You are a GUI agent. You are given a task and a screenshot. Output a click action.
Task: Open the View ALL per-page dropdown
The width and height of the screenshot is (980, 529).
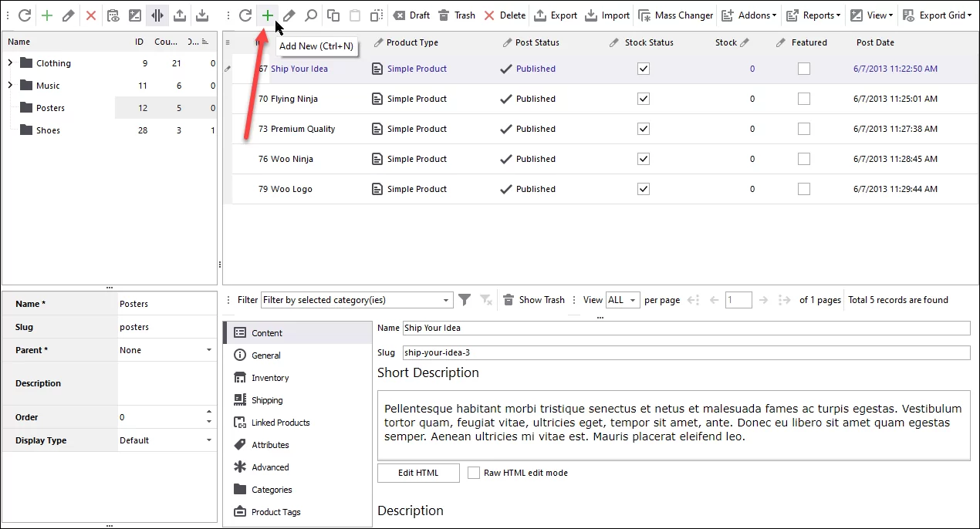tap(622, 299)
